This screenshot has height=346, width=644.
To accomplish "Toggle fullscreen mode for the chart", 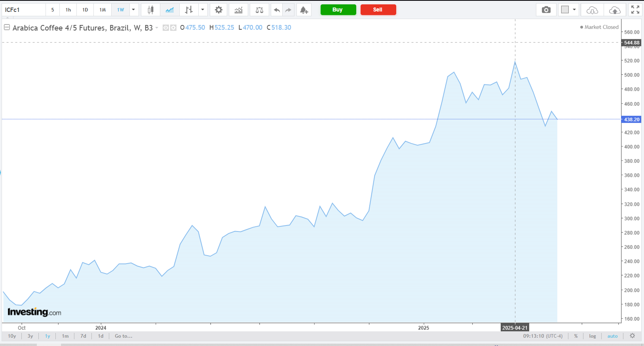I will click(635, 10).
